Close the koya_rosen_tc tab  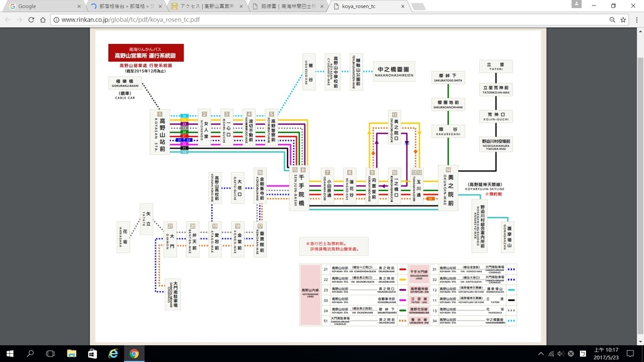[402, 6]
